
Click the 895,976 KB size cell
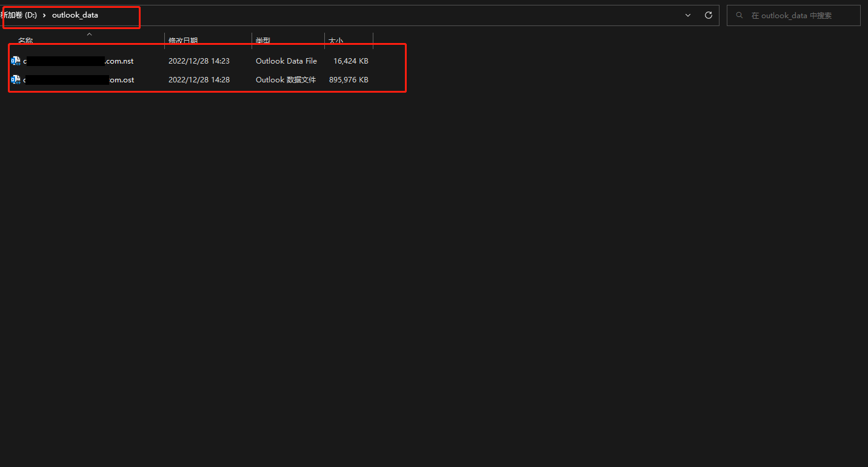pos(349,80)
